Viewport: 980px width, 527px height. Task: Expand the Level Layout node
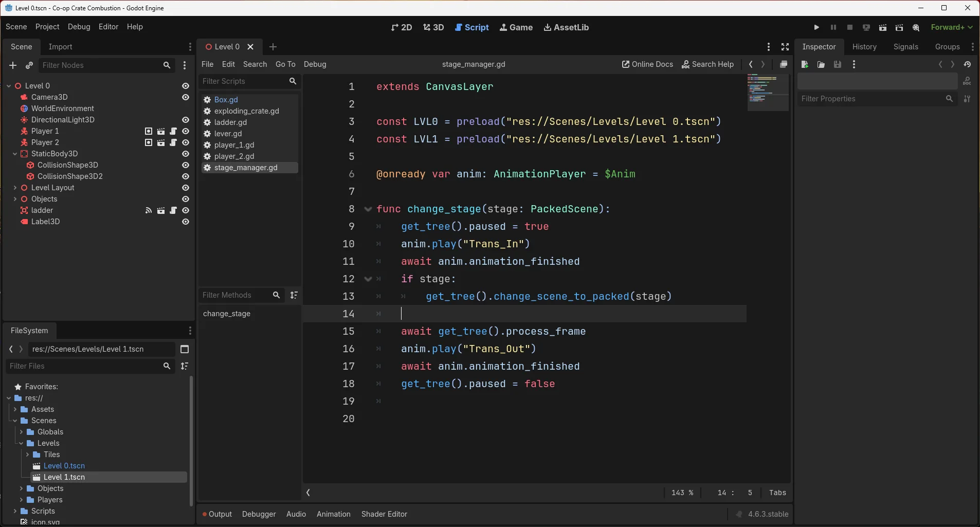(15, 188)
